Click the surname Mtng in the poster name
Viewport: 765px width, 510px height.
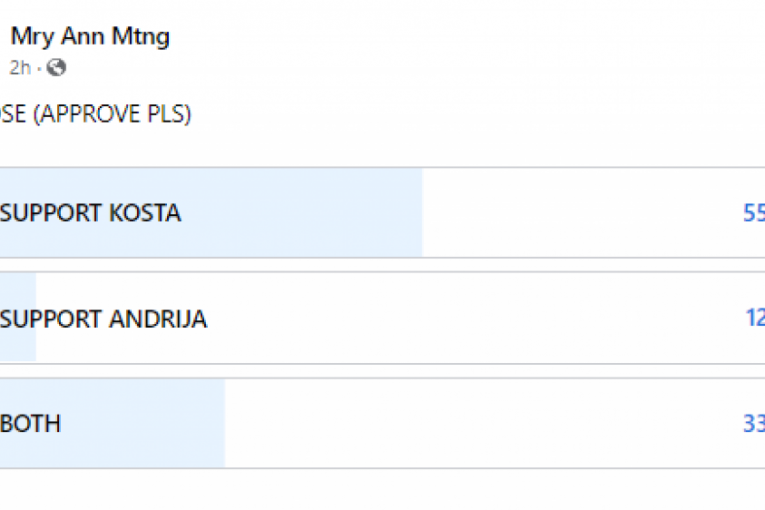coord(142,37)
